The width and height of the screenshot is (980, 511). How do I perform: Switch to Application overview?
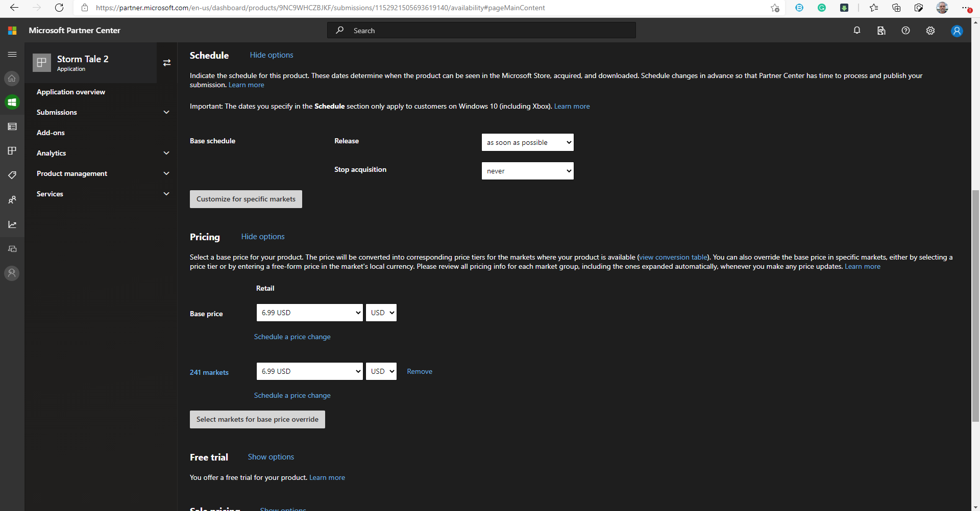tap(71, 92)
